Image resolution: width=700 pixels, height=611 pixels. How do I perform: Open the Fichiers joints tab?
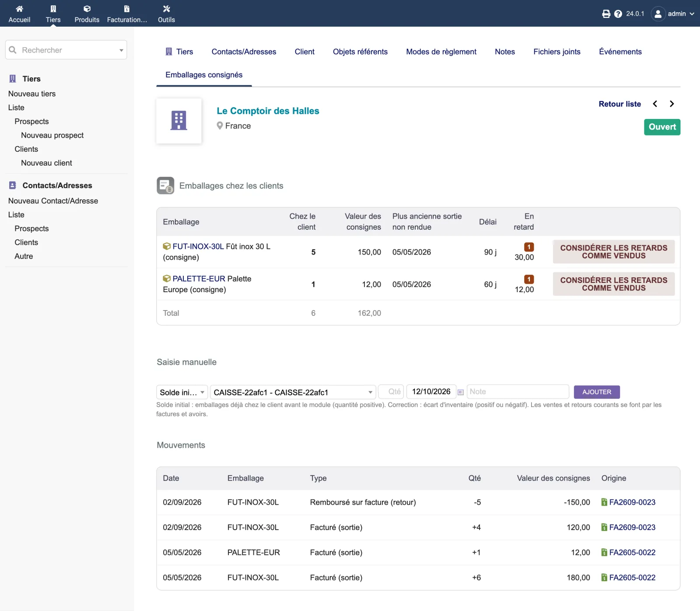[557, 52]
